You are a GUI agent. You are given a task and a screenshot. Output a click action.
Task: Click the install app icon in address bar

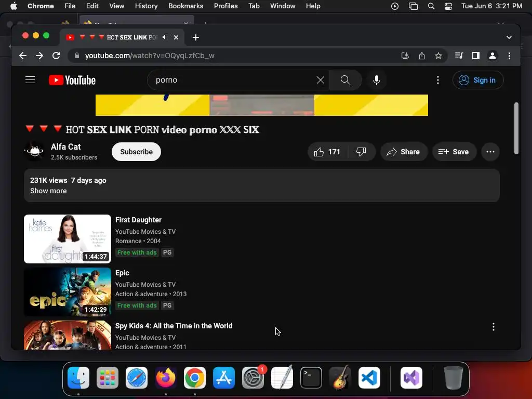coord(405,56)
